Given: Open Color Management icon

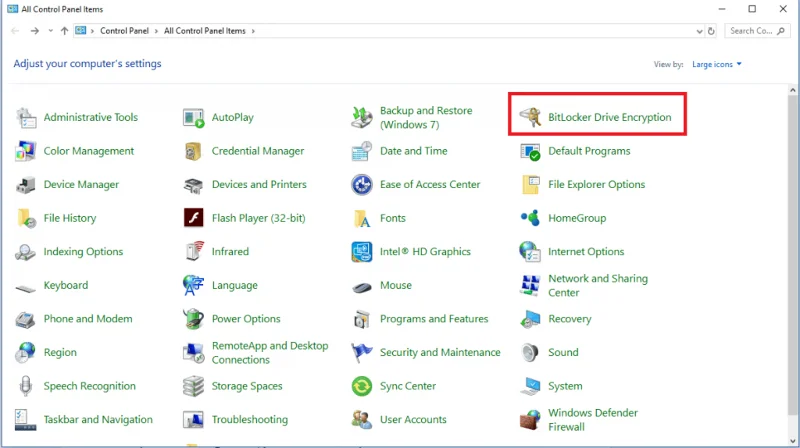Looking at the screenshot, I should coord(26,151).
